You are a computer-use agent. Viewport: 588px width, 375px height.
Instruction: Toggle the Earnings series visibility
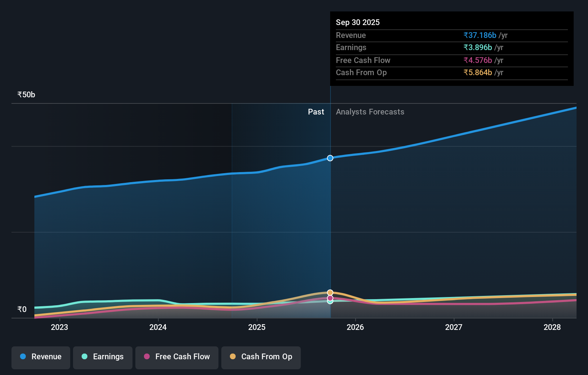[103, 357]
